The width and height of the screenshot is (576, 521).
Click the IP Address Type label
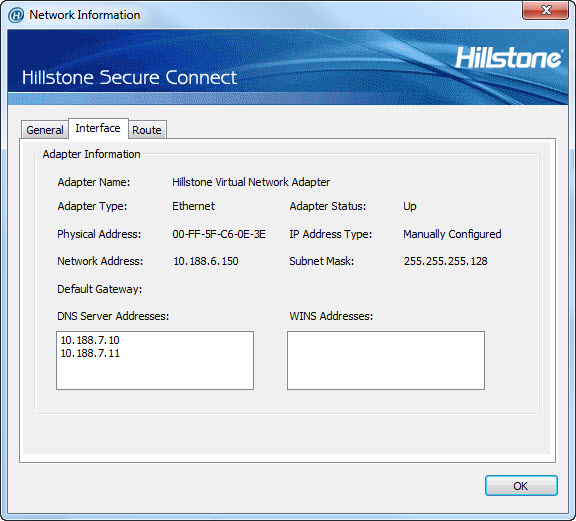pos(331,234)
